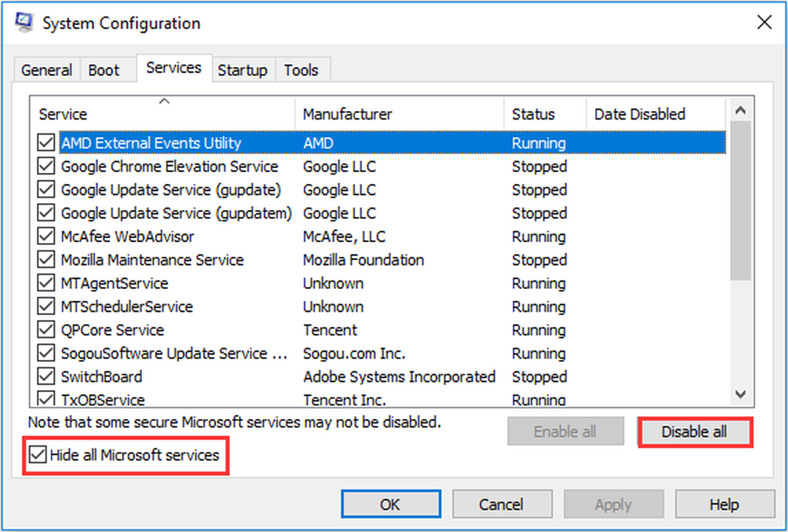This screenshot has height=532, width=788.
Task: Select the AMD External Events Utility row
Action: point(393,143)
